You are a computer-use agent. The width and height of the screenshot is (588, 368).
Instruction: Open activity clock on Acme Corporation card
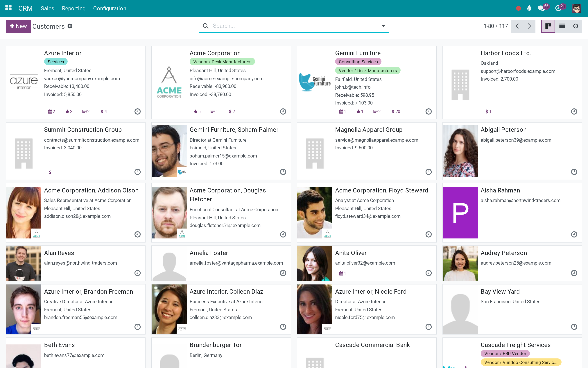[283, 112]
